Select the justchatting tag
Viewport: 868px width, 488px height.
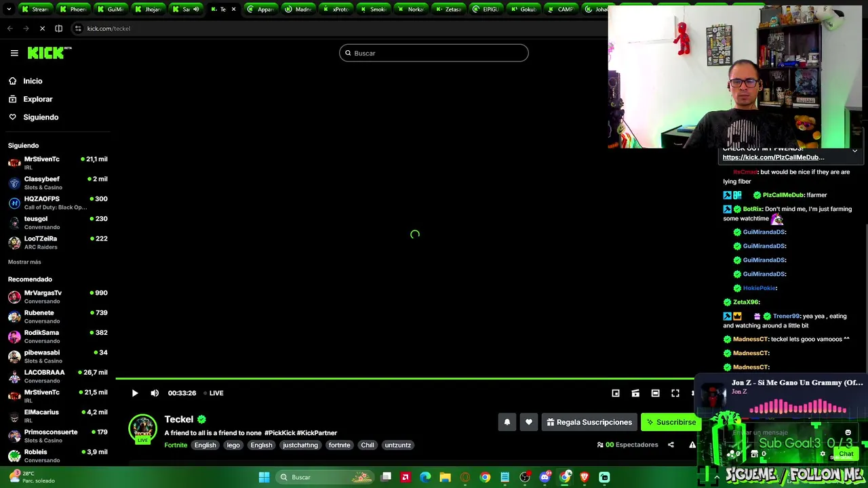300,445
